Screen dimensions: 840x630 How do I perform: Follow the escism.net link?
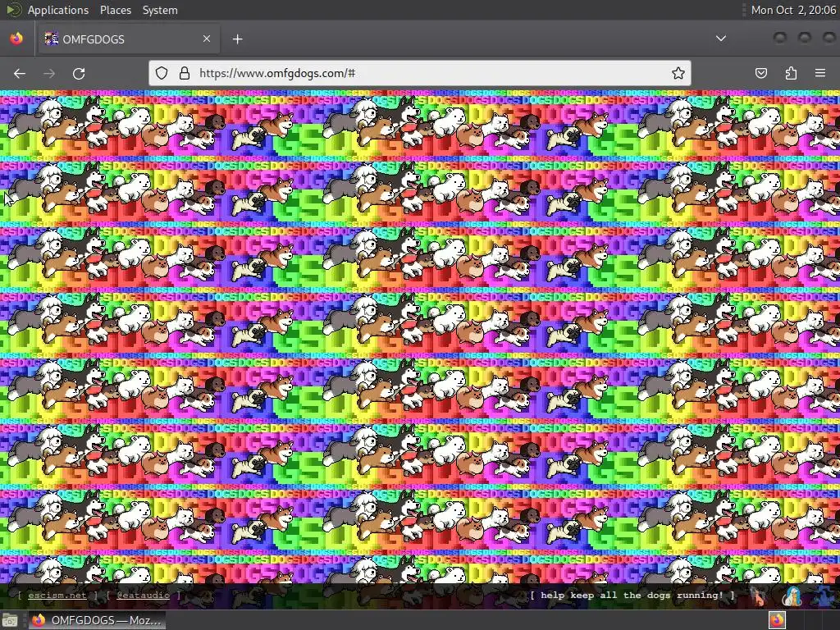57,596
